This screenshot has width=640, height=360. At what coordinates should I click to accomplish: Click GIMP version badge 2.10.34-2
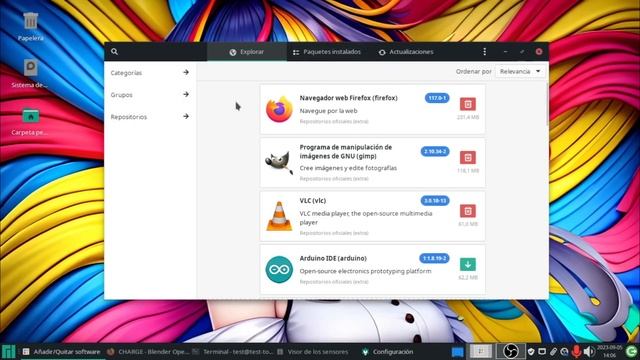(435, 151)
